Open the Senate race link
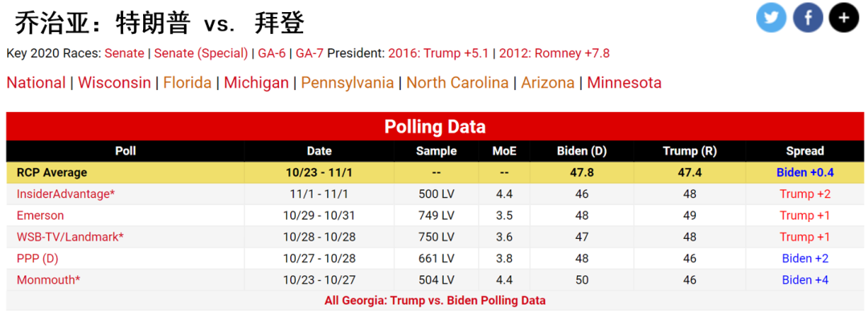This screenshot has height=317, width=868. (124, 54)
